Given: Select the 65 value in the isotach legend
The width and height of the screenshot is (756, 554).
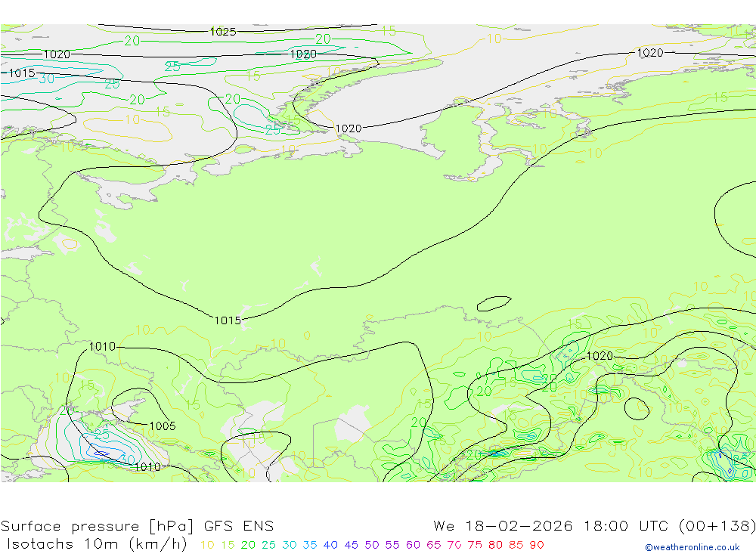Looking at the screenshot, I should click(433, 545).
